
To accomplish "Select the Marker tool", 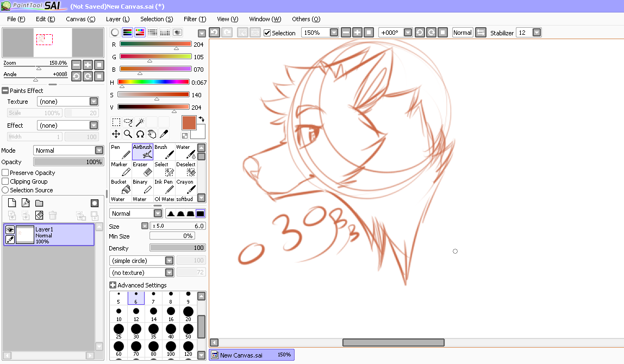I will [x=121, y=170].
